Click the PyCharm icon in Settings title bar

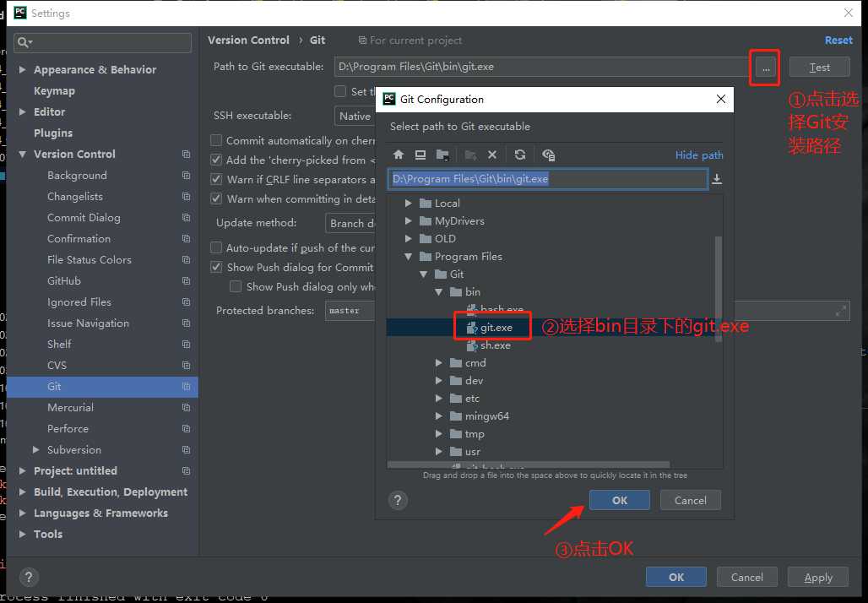point(20,13)
